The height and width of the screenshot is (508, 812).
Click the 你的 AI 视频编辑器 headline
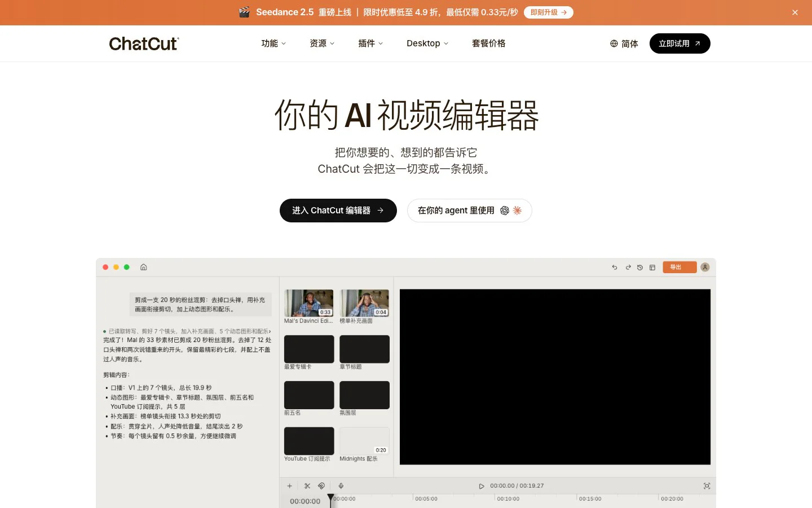(x=406, y=115)
